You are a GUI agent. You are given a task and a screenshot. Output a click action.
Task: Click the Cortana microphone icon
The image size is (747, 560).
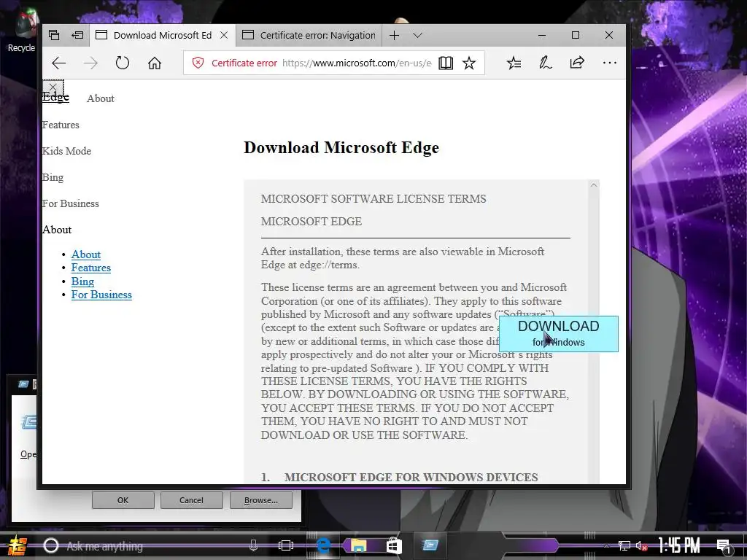tap(253, 545)
